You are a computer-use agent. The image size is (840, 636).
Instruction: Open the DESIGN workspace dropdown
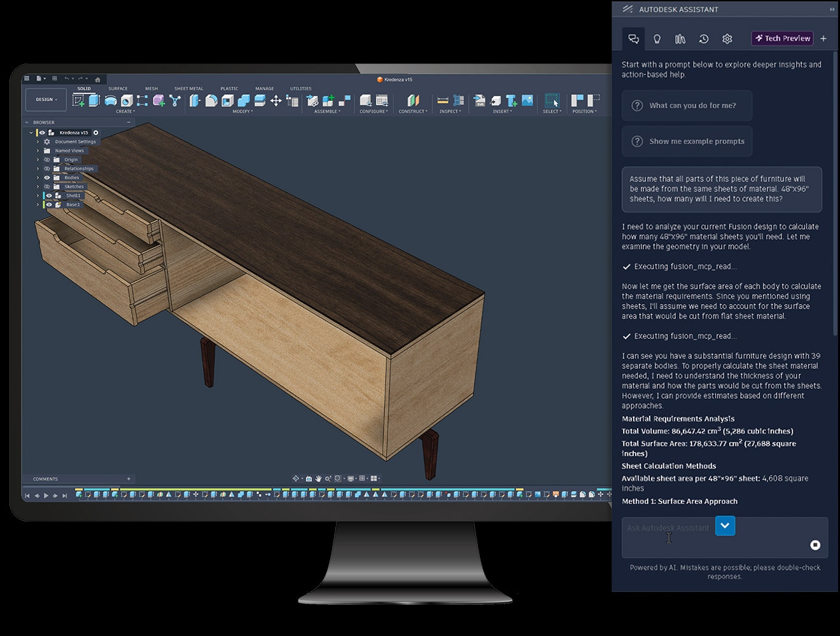45,99
